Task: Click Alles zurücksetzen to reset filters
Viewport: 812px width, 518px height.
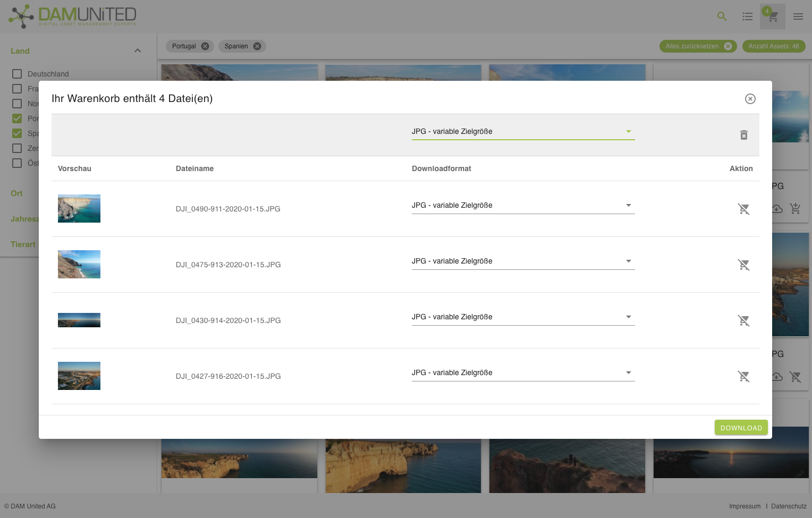Action: click(698, 46)
